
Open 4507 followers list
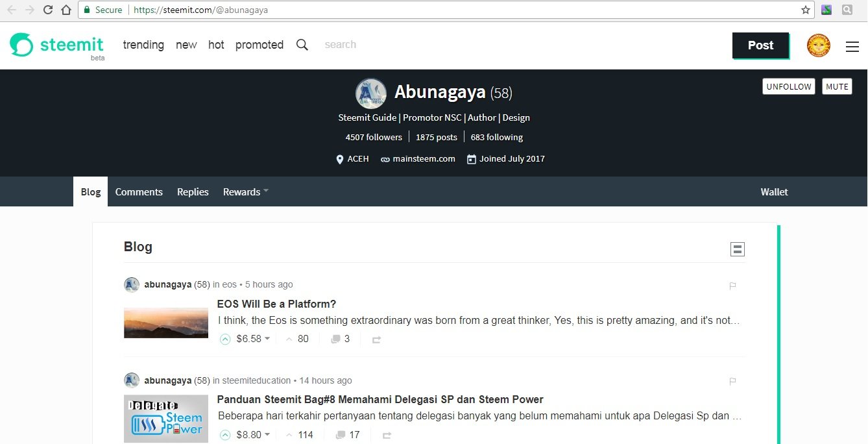coord(374,137)
